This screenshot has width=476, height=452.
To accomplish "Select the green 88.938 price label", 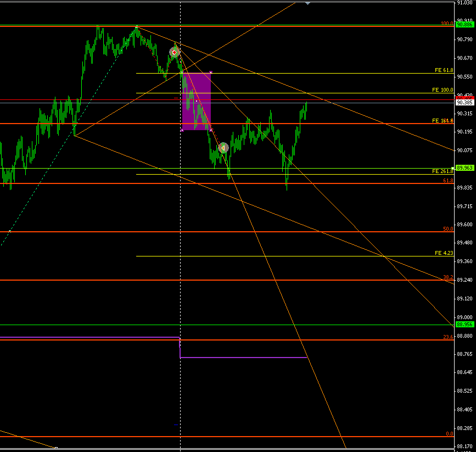I will (464, 325).
